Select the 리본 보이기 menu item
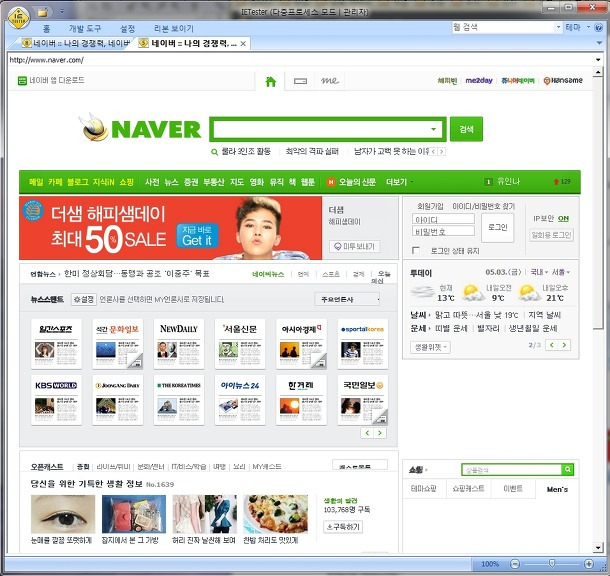The height and width of the screenshot is (576, 610). [174, 28]
